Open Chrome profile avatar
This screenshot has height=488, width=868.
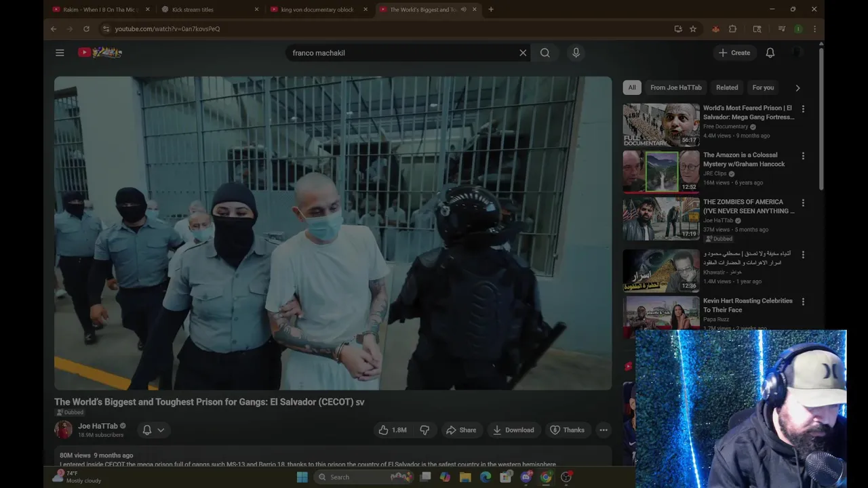pyautogui.click(x=798, y=29)
